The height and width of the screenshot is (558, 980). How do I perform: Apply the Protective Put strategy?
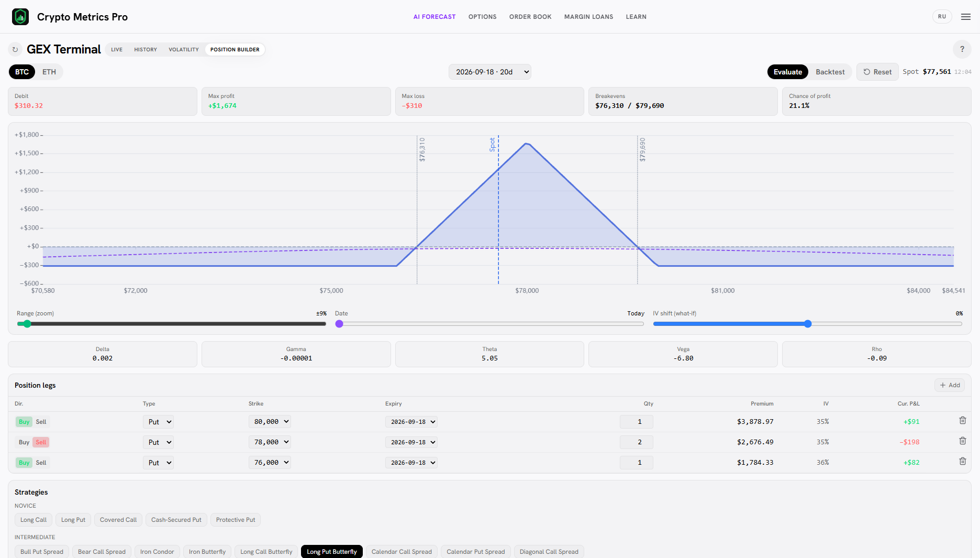(x=236, y=520)
